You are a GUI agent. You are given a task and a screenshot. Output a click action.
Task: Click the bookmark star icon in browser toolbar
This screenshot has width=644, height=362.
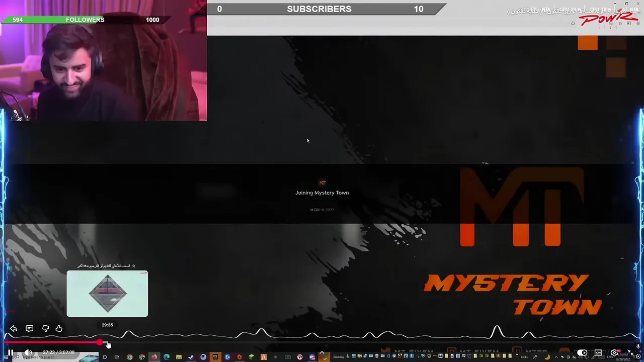click(x=573, y=23)
